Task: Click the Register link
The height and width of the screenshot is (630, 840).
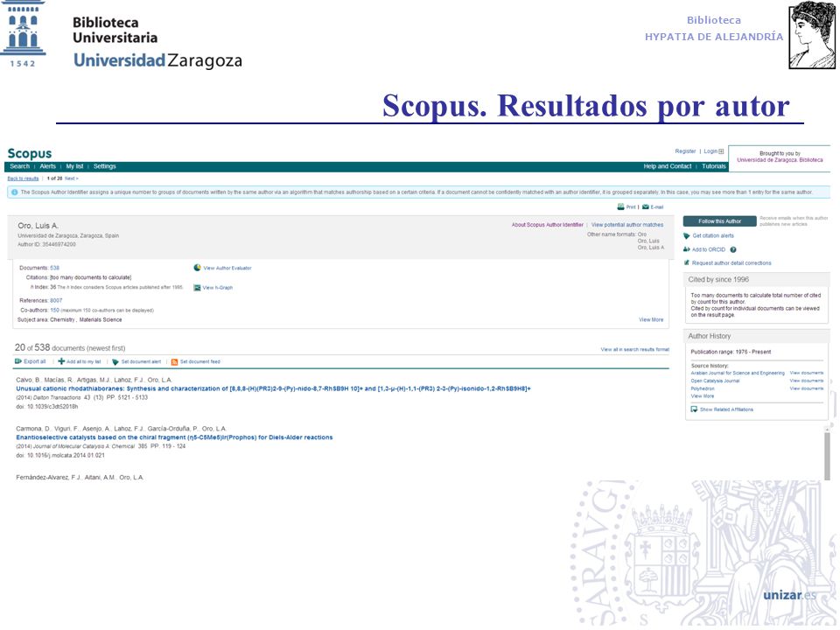Action: (x=685, y=151)
